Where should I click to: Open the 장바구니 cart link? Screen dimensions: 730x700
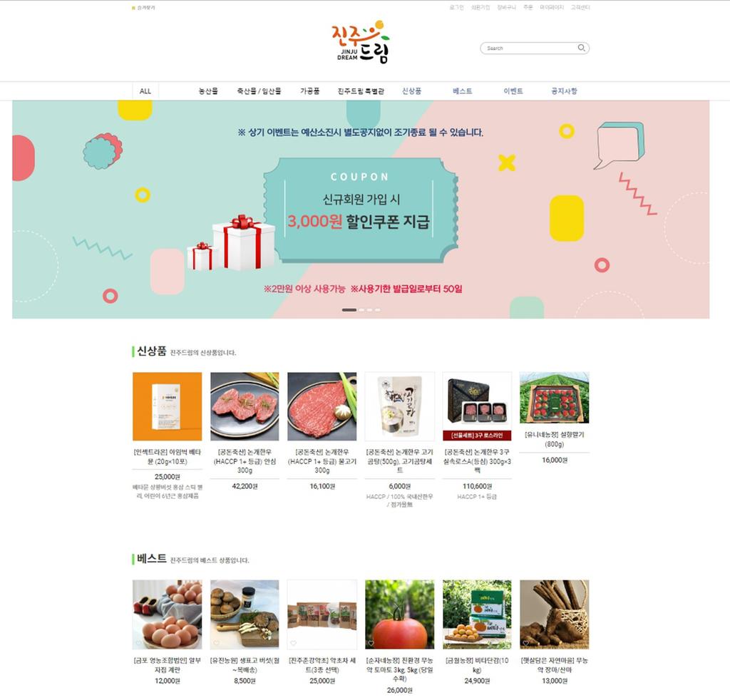click(x=507, y=7)
